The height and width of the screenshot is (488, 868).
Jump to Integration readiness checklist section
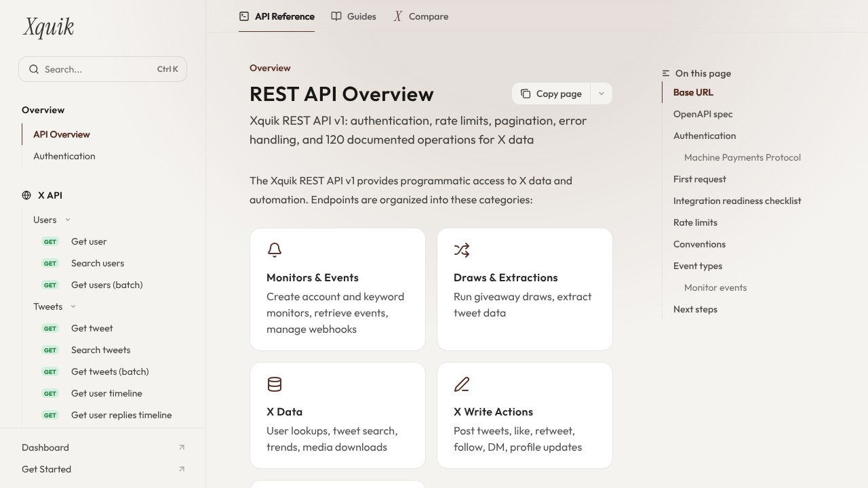[x=737, y=201]
